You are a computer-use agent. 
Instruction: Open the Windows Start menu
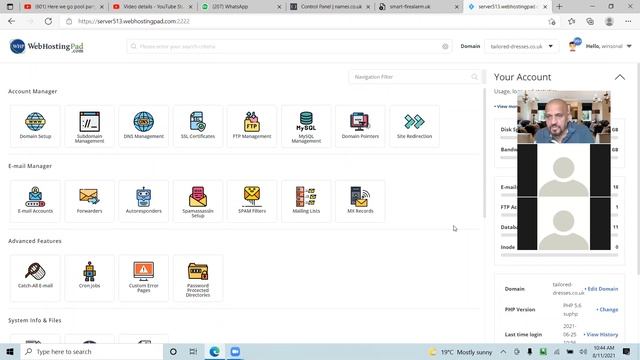10,351
